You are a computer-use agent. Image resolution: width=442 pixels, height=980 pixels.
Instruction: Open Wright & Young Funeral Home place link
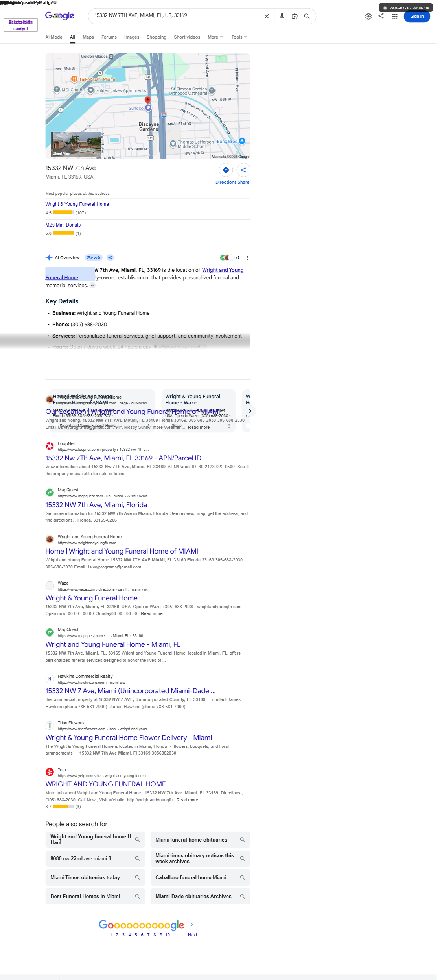tap(77, 204)
